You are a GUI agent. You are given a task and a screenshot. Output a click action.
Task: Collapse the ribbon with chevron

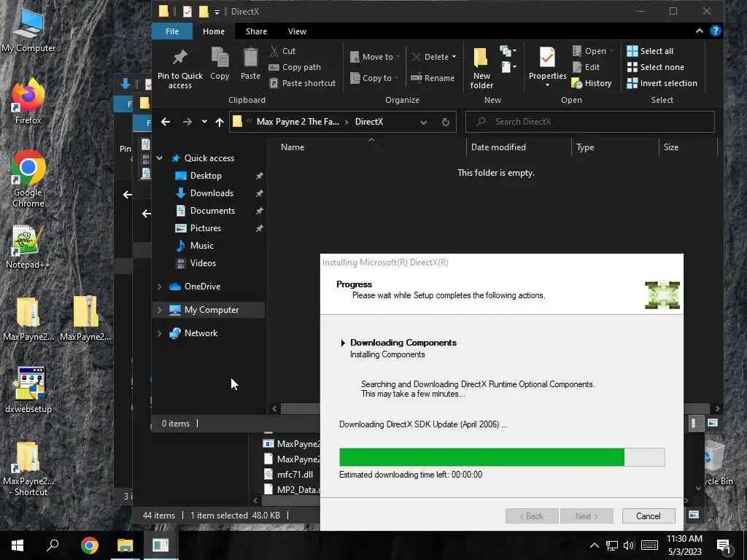(699, 31)
